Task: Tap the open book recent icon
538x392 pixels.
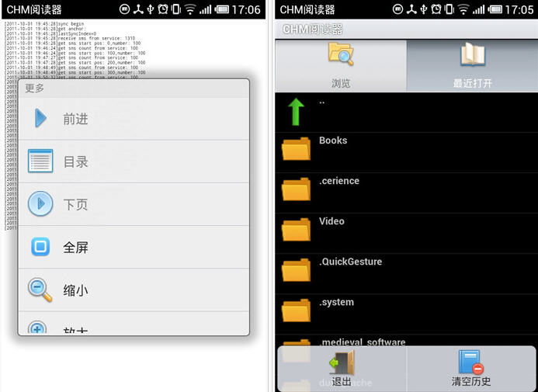Action: pos(473,54)
